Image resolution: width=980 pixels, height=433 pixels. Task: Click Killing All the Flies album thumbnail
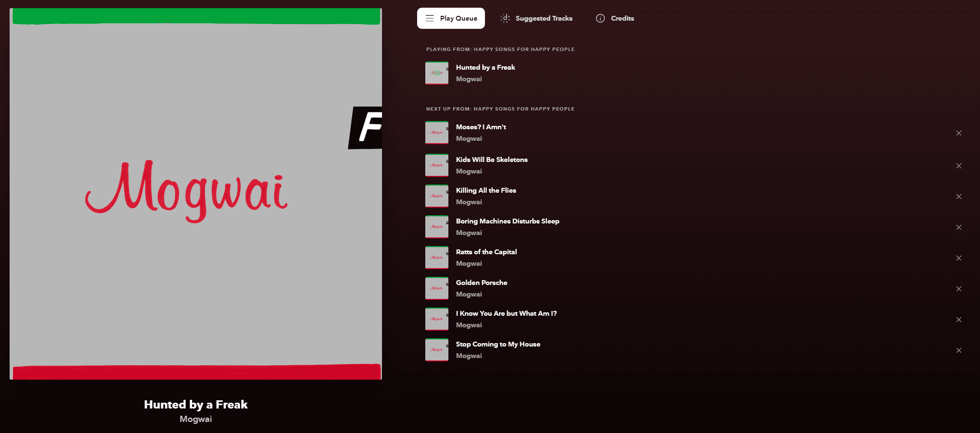437,196
